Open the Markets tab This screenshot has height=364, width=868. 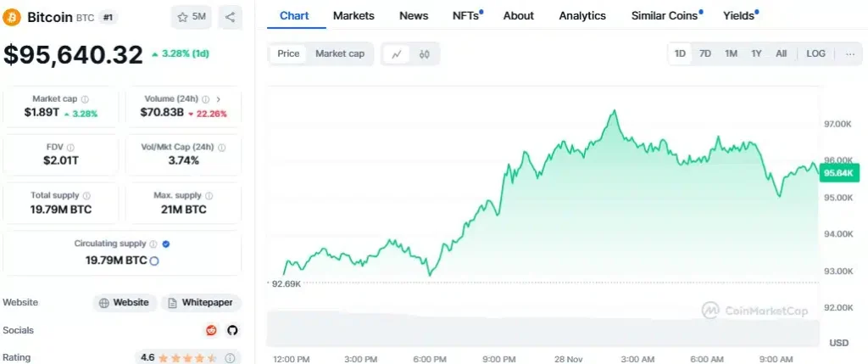[x=353, y=15]
